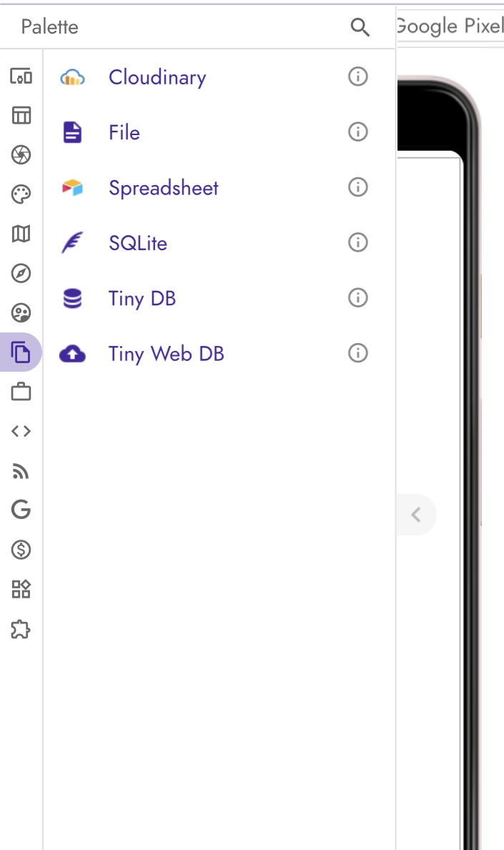
Task: Select the User Interface devices category icon
Action: click(21, 75)
